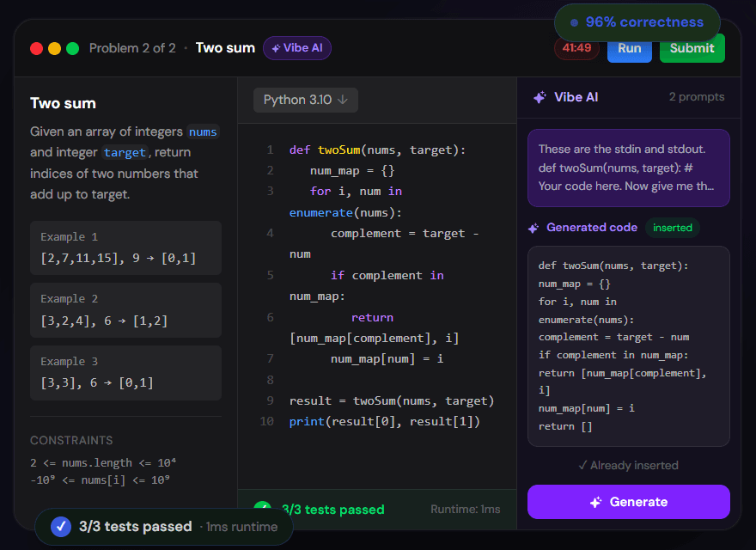Click the green maximize window dot
The image size is (756, 550).
coord(73,48)
